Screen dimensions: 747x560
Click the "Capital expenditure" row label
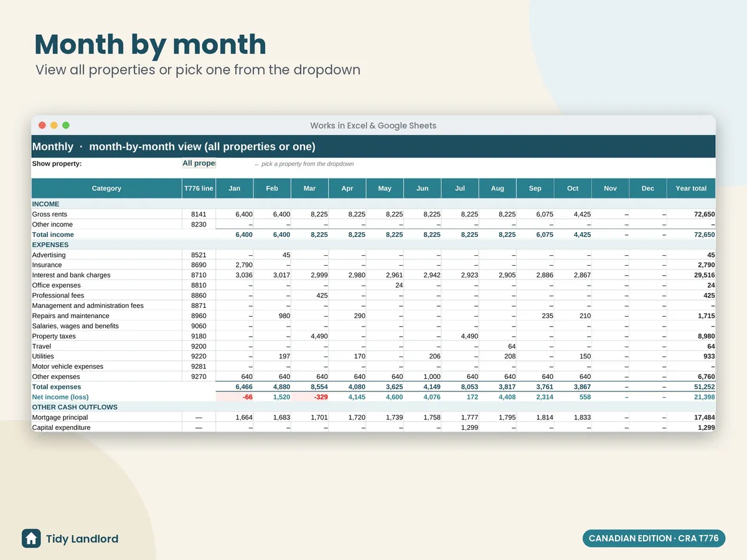coord(61,427)
